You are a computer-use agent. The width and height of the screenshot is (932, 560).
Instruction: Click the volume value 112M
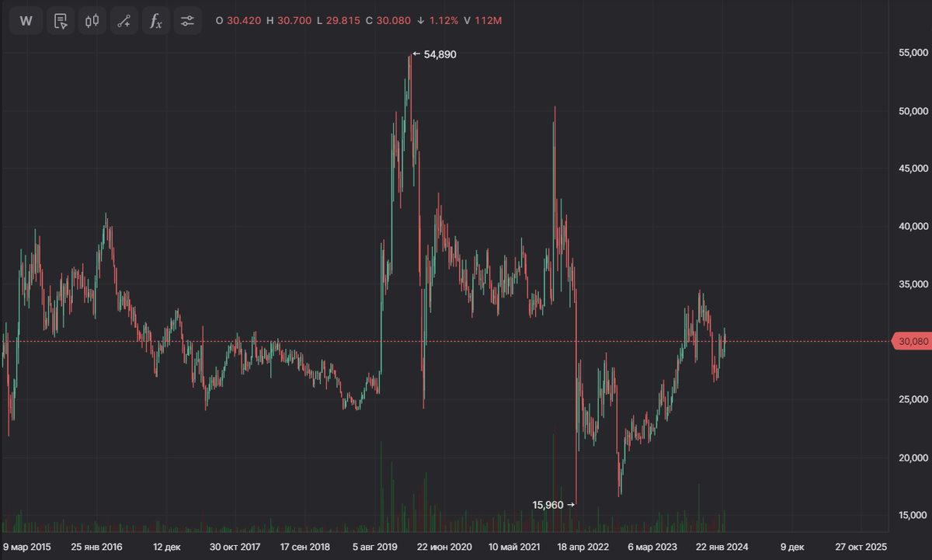[489, 21]
